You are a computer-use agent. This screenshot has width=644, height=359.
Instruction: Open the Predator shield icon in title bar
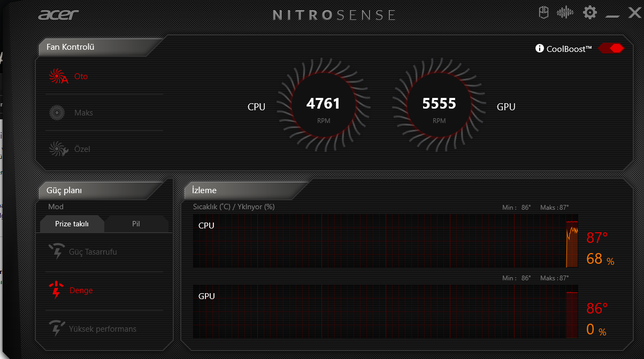[x=543, y=12]
